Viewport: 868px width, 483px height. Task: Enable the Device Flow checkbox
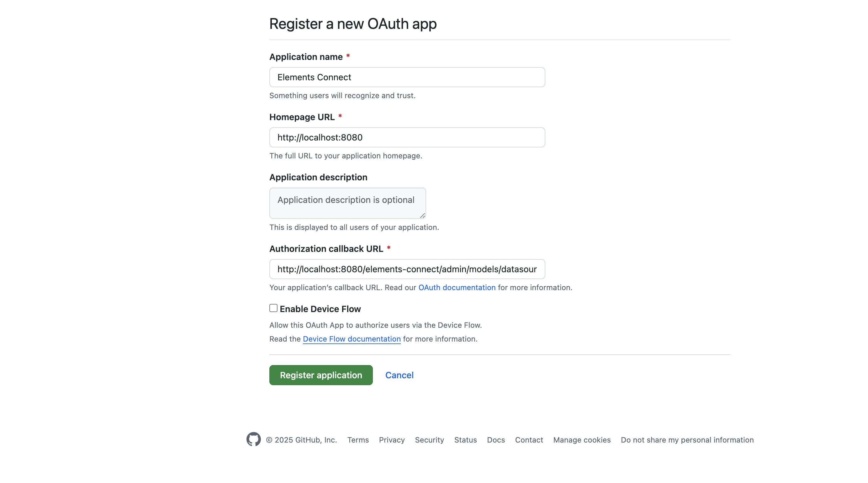point(273,308)
